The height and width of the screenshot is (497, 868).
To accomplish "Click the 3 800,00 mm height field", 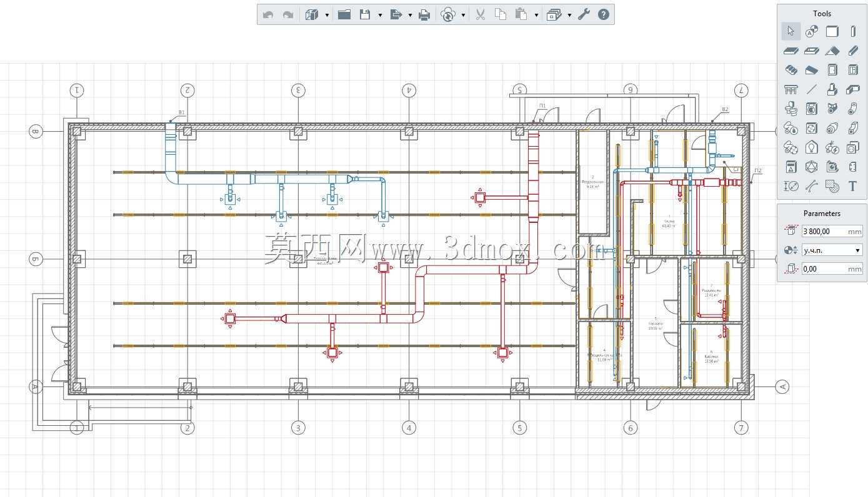I will [x=832, y=231].
